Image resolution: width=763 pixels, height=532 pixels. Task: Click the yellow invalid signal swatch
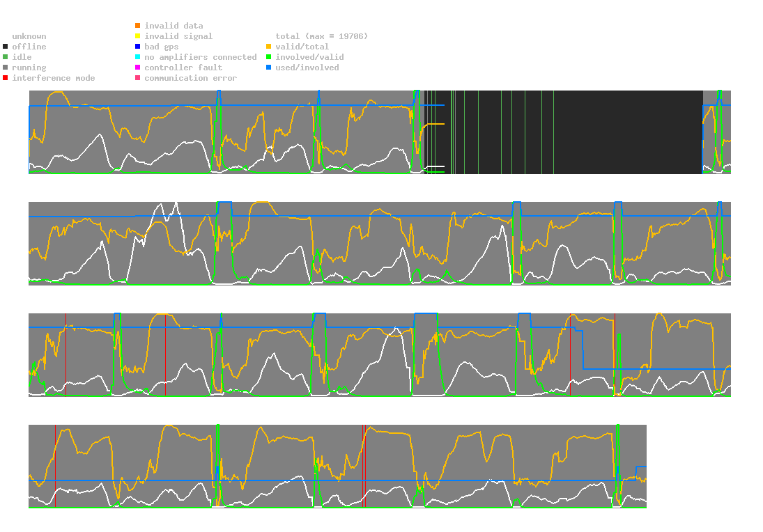tap(138, 36)
